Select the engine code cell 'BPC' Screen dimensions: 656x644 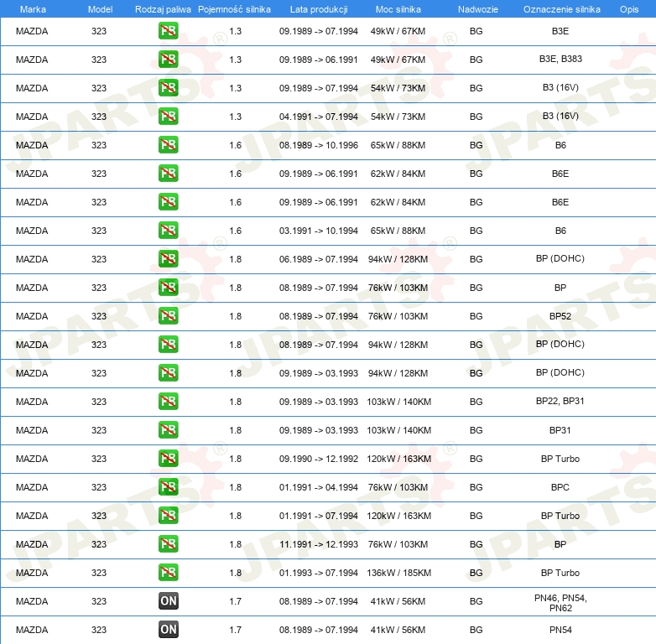(x=560, y=487)
